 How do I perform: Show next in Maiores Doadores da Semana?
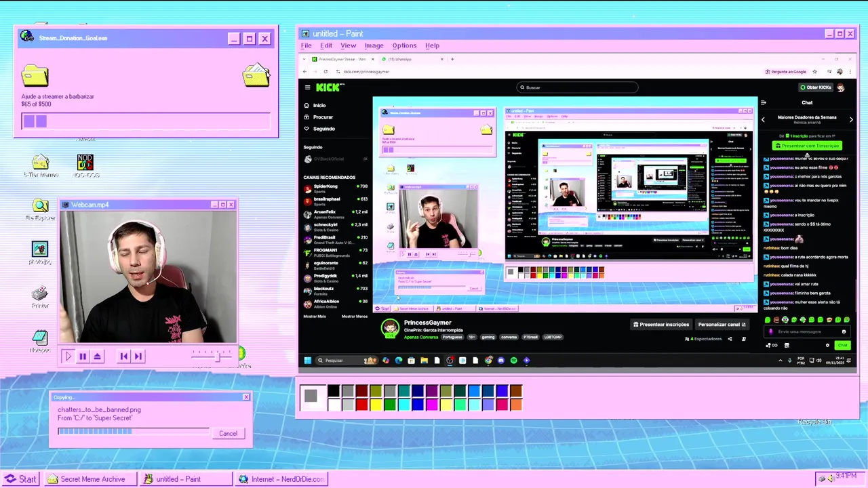[x=851, y=120]
